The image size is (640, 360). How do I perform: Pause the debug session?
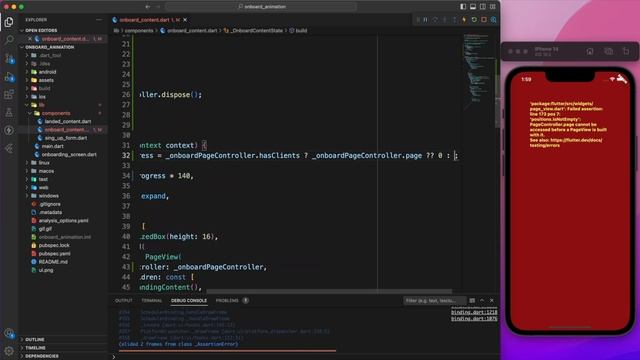[x=425, y=20]
